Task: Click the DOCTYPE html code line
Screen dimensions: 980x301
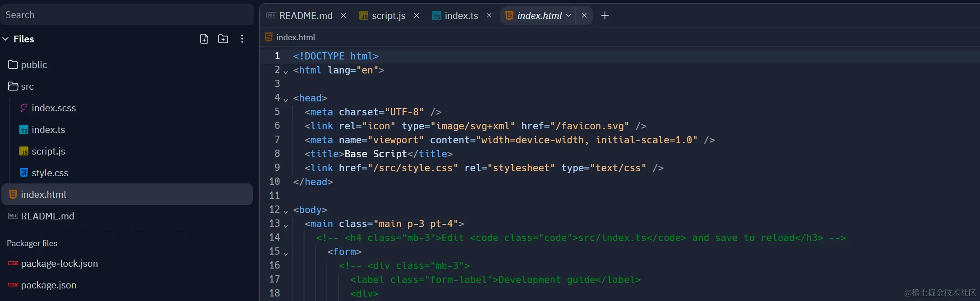Action: click(x=336, y=56)
